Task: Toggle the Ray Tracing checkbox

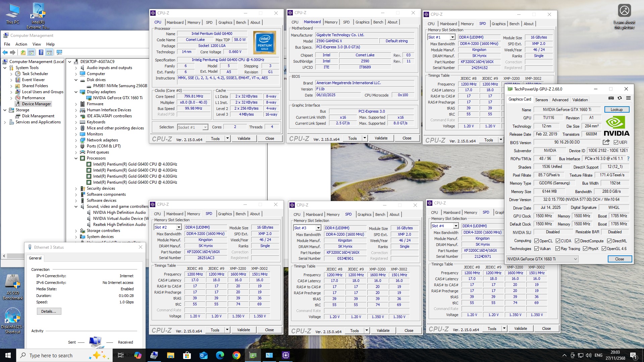Action: click(557, 249)
